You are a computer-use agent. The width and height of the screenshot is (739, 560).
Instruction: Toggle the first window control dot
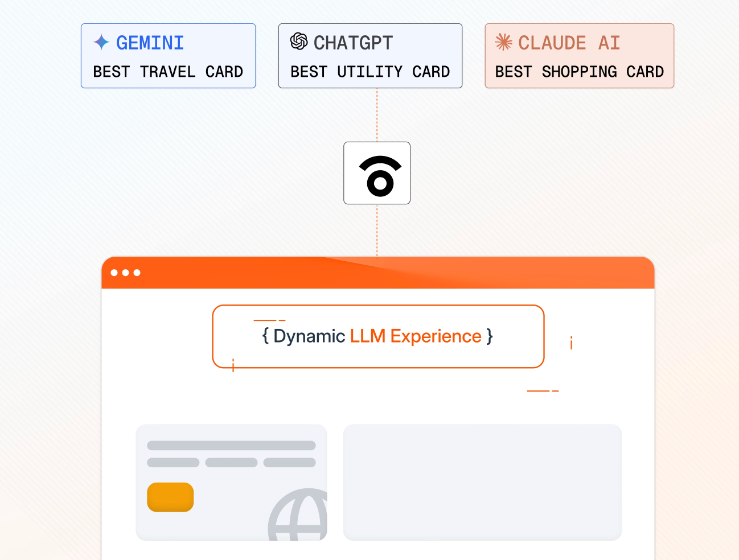(115, 273)
